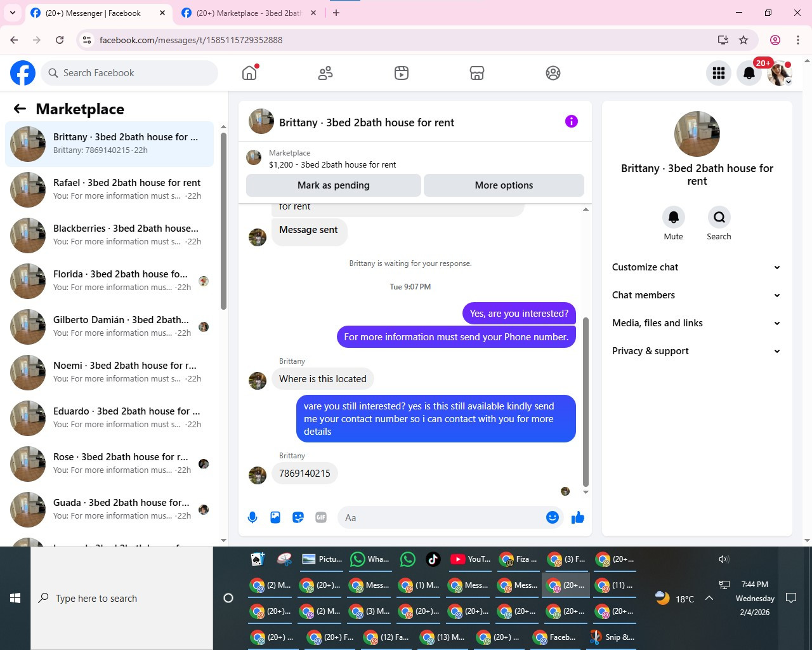Viewport: 812px width, 650px height.
Task: Expand Privacy & support section
Action: (x=697, y=351)
